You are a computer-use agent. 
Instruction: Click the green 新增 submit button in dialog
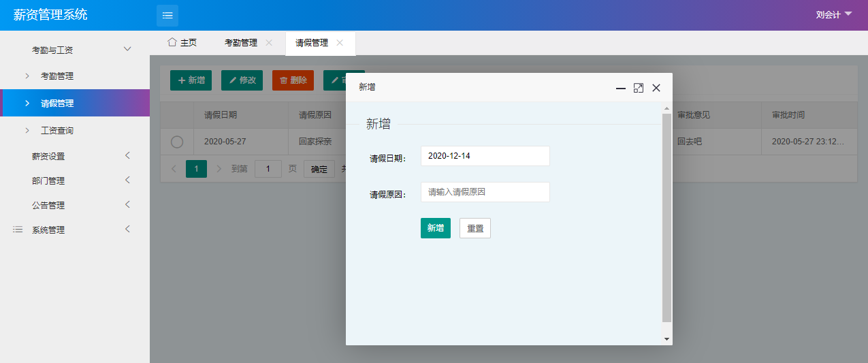[x=435, y=228]
